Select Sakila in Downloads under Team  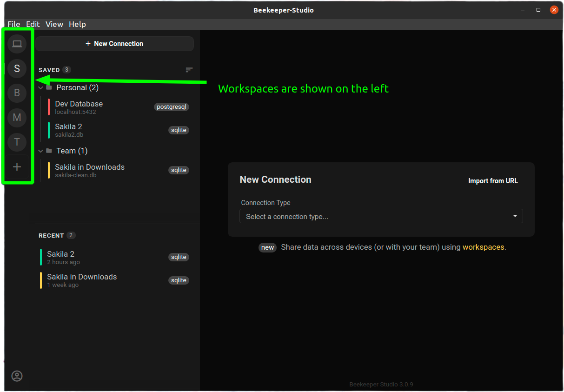[x=90, y=170]
